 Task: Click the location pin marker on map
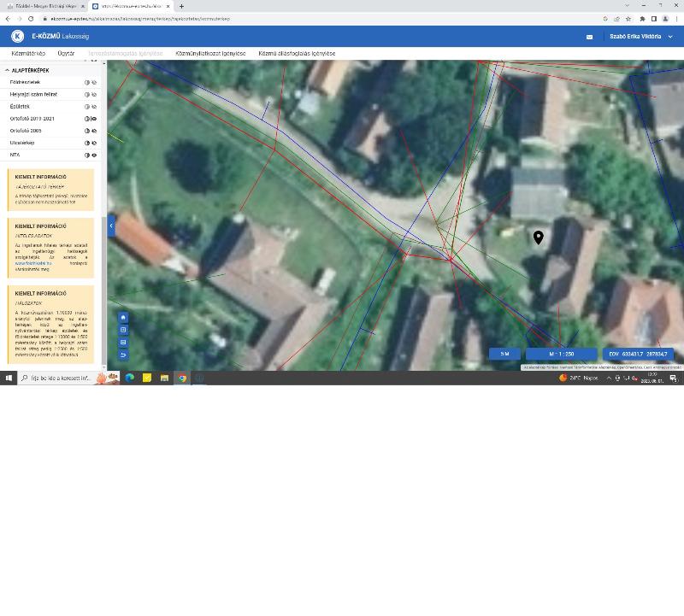[538, 237]
